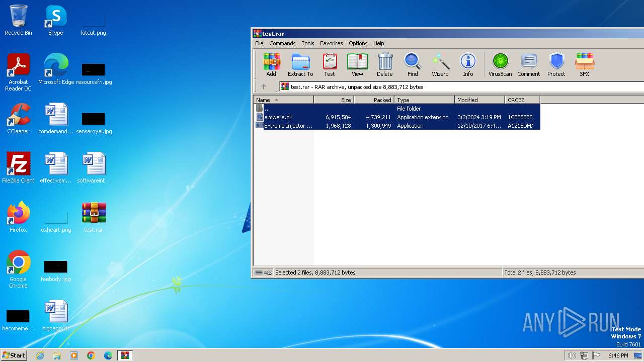Open Internet Explorer from the taskbar
Image resolution: width=644 pixels, height=362 pixels.
40,355
